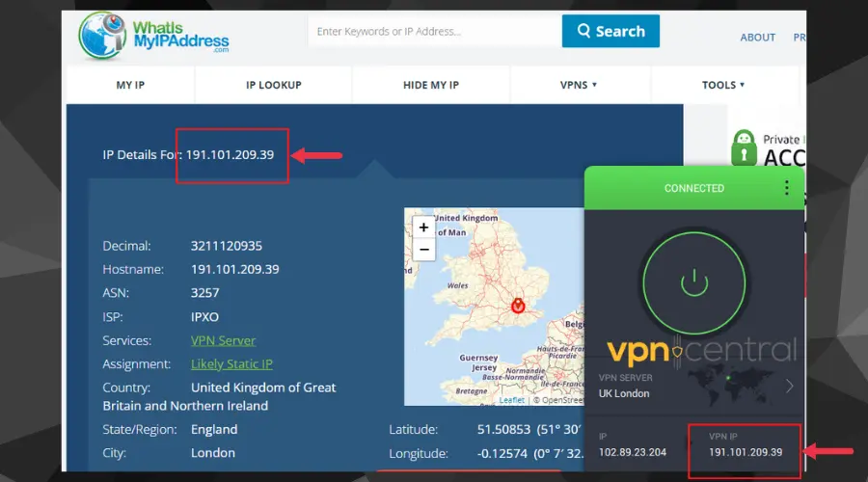The width and height of the screenshot is (868, 482).
Task: Select the City value London
Action: [213, 453]
